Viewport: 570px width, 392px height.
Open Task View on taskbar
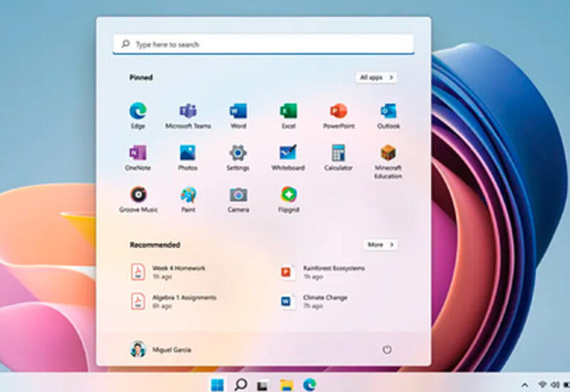[x=263, y=385]
